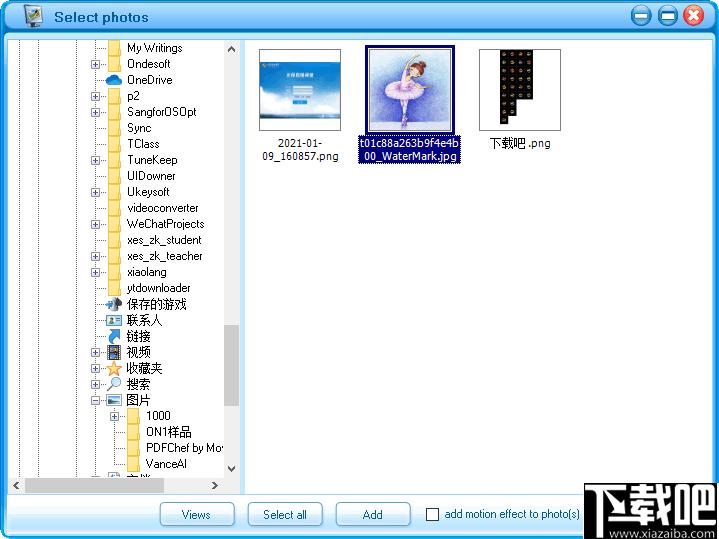Expand the TuneKeep tree node
This screenshot has height=539, width=719.
point(95,161)
